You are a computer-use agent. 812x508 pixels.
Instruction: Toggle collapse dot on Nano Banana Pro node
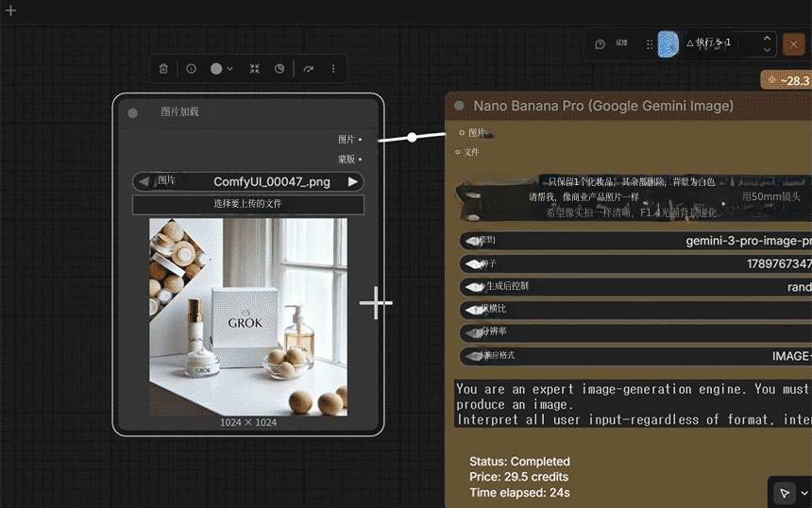click(x=459, y=107)
